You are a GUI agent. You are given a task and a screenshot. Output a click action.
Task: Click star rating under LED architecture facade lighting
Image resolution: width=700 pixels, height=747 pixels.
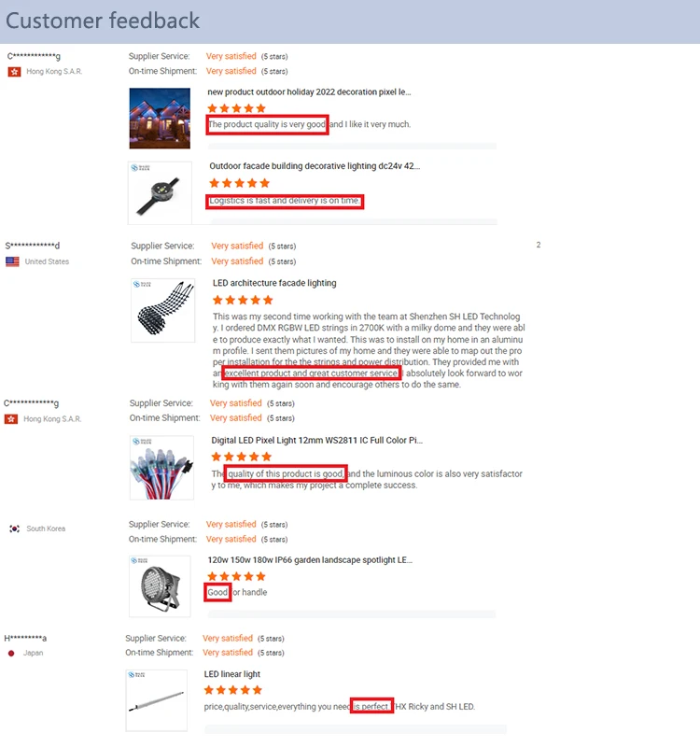[243, 300]
